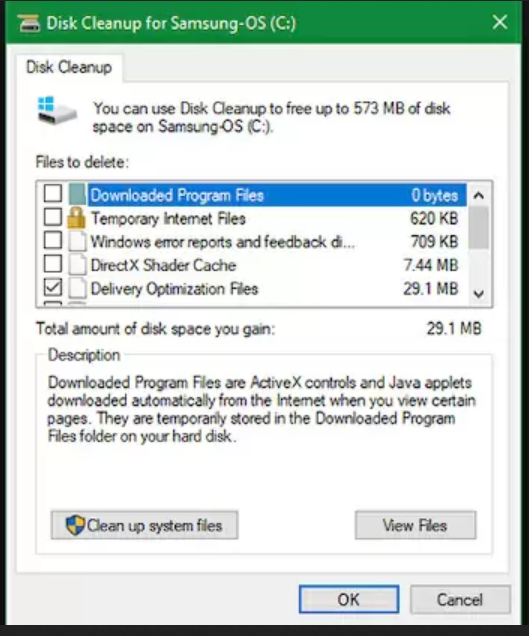Screen dimensions: 529x636
Task: Click the Windows drive icon beside the summary text
Action: [x=57, y=110]
